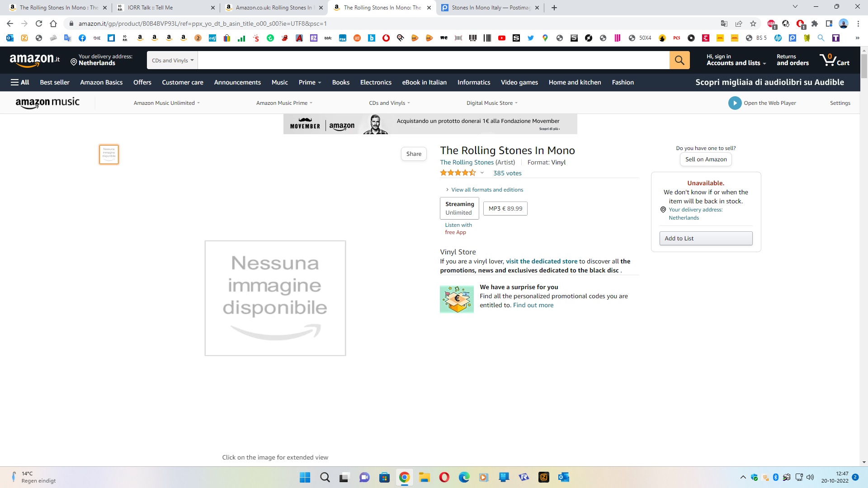
Task: Open the Facebook bookmark icon
Action: [x=82, y=38]
